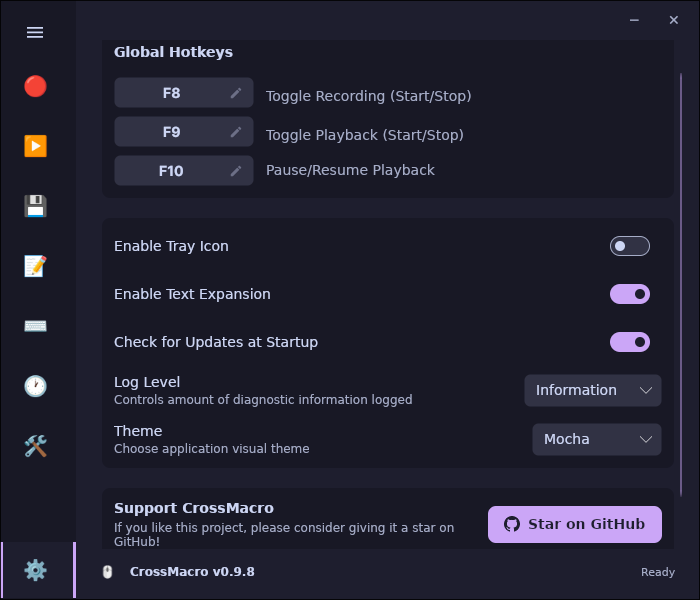Edit the F8 hotkey with pencil icon
The image size is (700, 600).
[x=236, y=93]
